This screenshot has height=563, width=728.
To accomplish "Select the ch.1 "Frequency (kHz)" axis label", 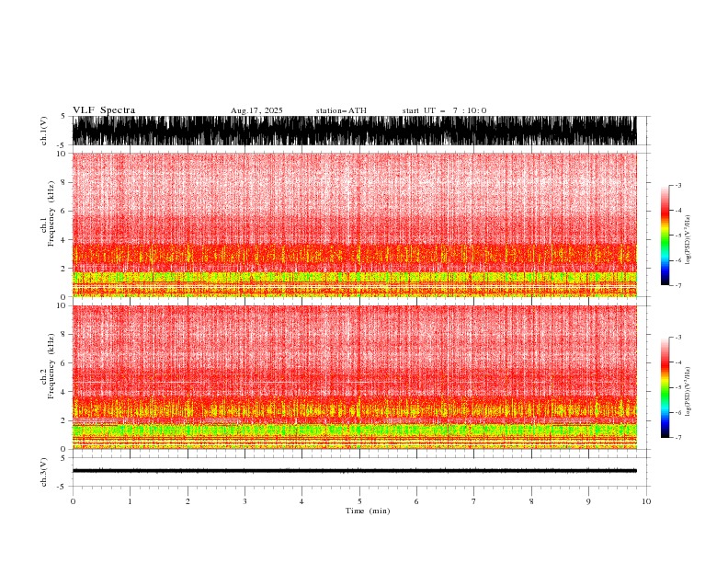I will coord(51,213).
